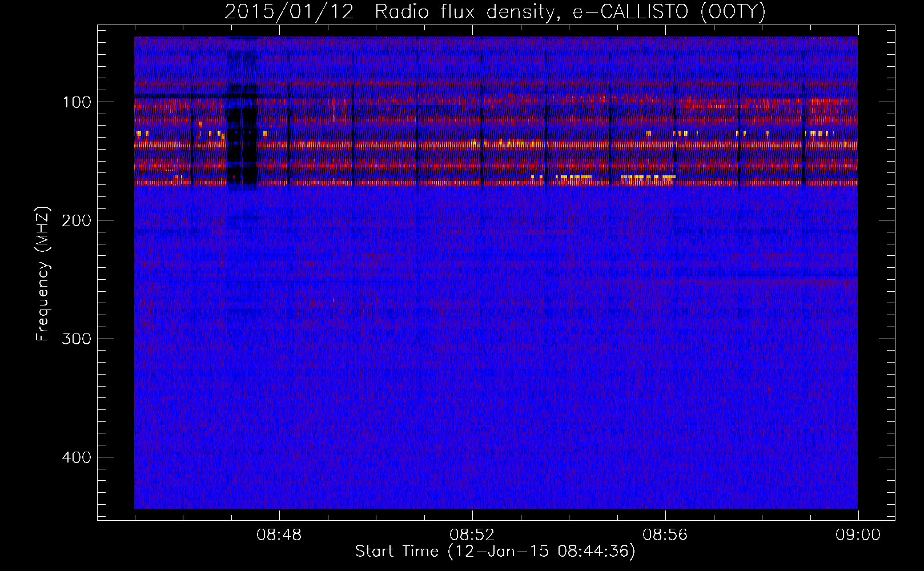Click the 08:52 time tick label
Viewport: 924px width, 571px height.
coord(472,535)
